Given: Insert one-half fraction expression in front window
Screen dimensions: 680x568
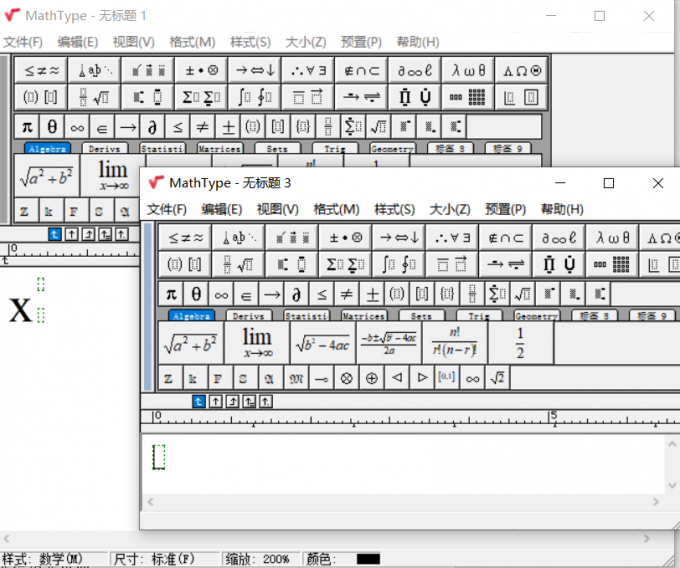Looking at the screenshot, I should [521, 343].
